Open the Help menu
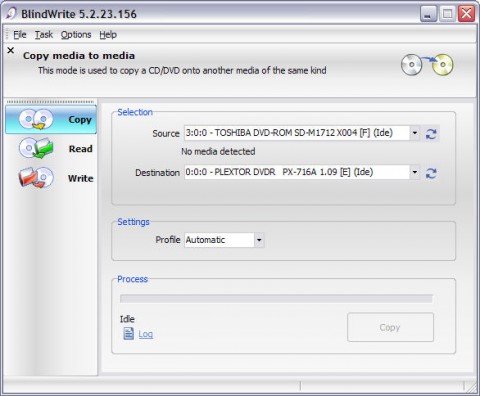480x396 pixels. [108, 35]
